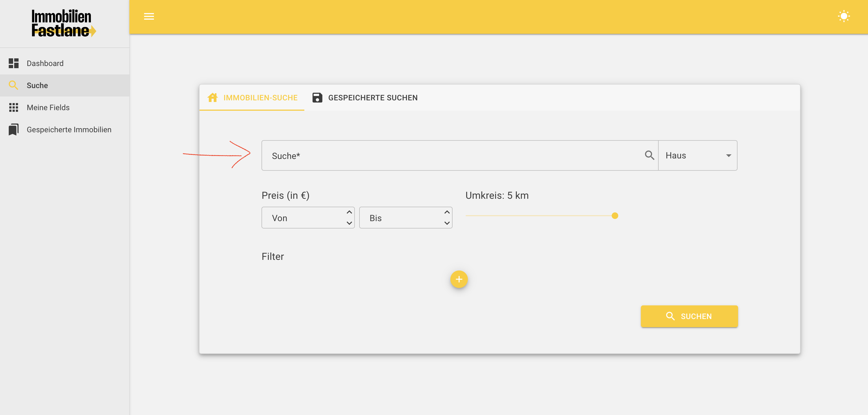
Task: Click the Meine Fields grid icon
Action: click(13, 107)
